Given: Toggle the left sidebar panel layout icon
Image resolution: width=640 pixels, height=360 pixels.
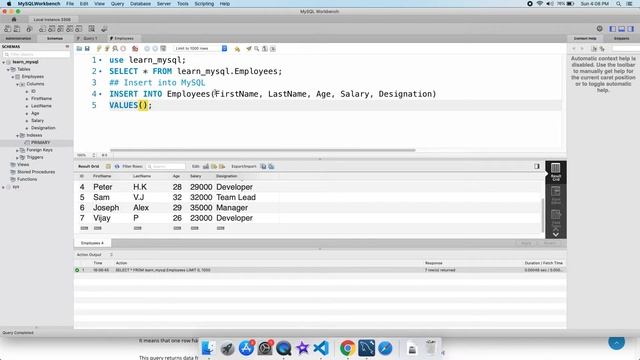Looking at the screenshot, I should click(613, 29).
